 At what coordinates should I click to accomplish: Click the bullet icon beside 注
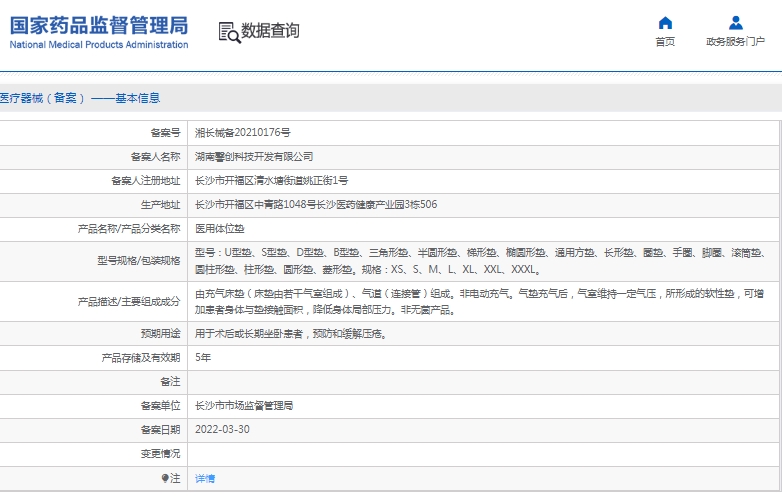165,478
